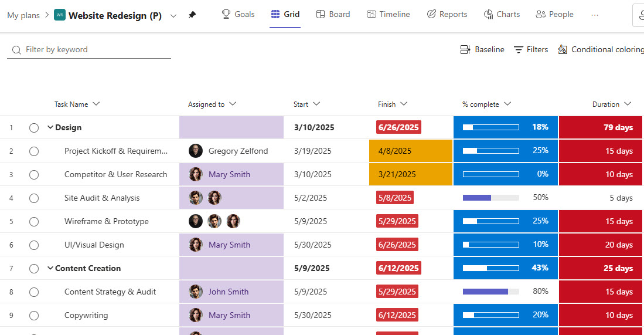This screenshot has height=335, width=644.
Task: Go to the Reports tab
Action: pos(447,15)
